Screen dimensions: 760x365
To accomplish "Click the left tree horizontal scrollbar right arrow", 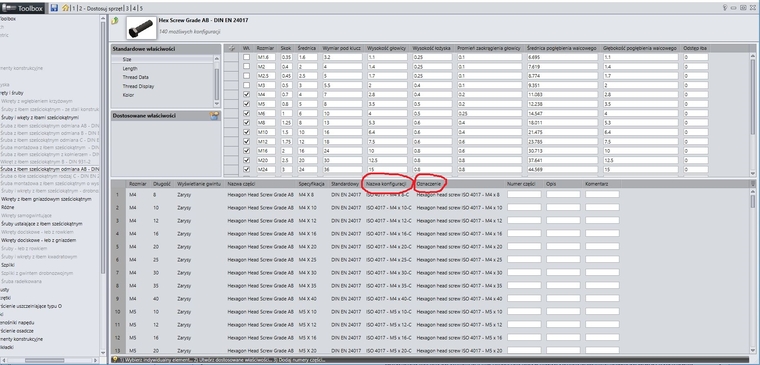I will point(96,360).
